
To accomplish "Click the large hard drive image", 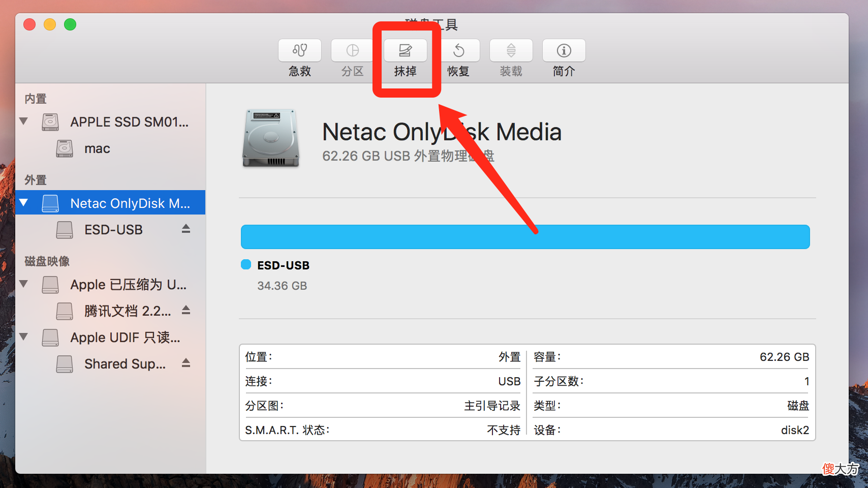I will [x=271, y=138].
